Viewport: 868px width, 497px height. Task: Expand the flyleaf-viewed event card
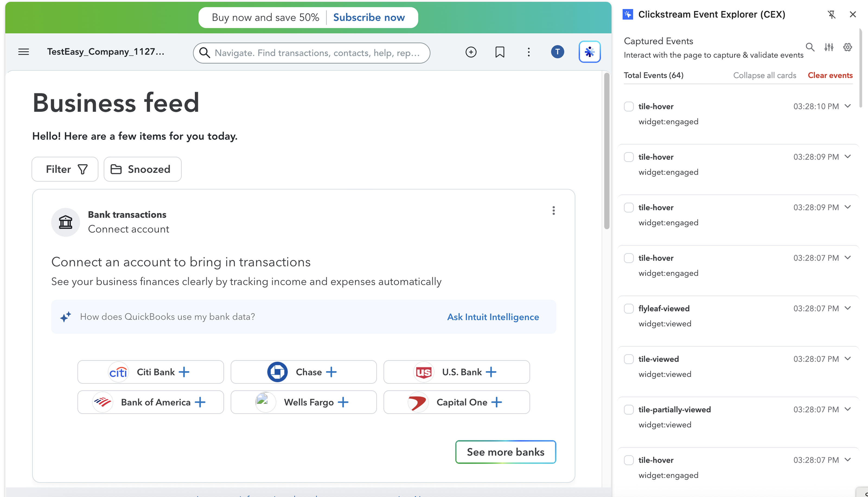(848, 308)
